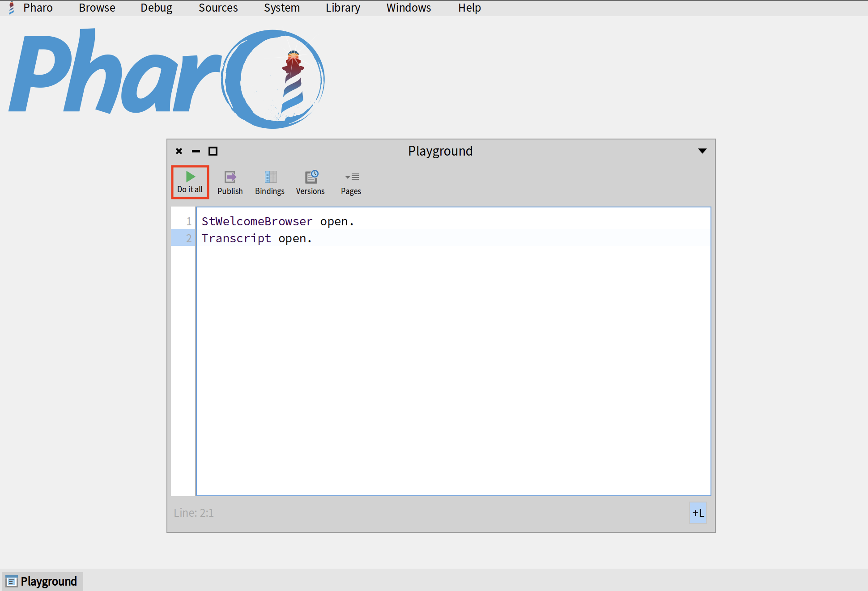Minimize the Playground window
The image size is (868, 591).
pyautogui.click(x=196, y=151)
